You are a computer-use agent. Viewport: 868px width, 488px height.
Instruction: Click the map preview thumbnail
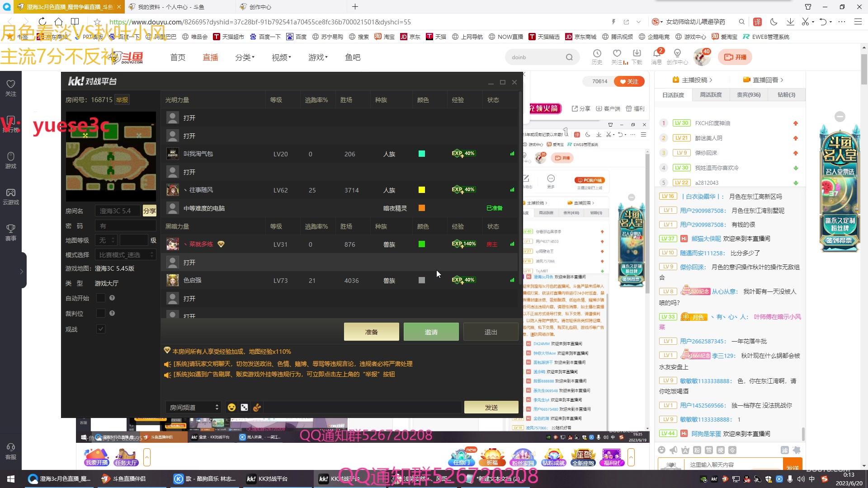pyautogui.click(x=111, y=156)
